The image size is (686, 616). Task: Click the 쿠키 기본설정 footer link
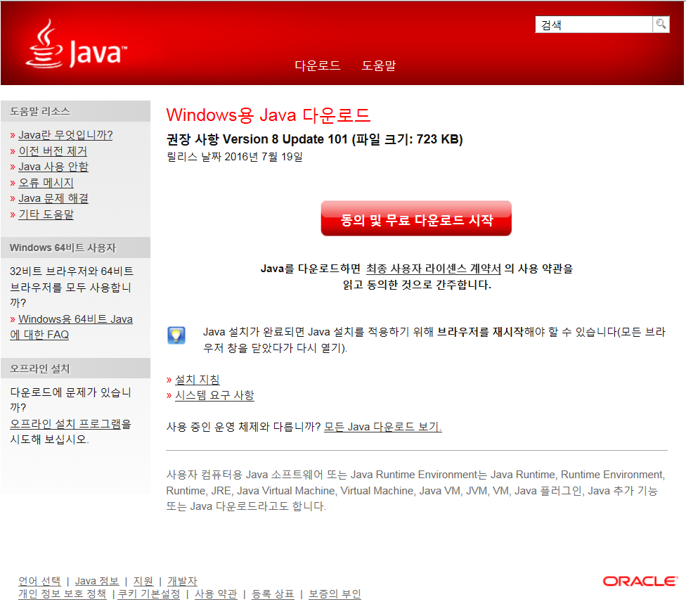click(149, 594)
